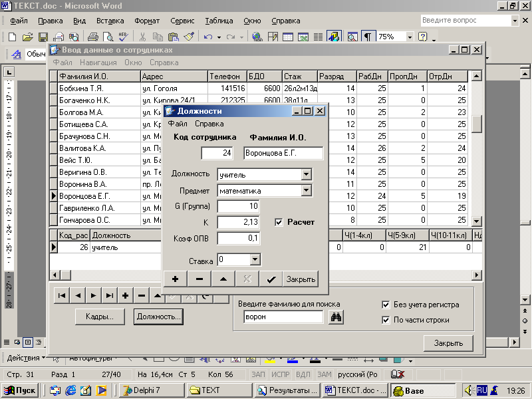Click the binoculars search icon
Screen dimensions: 532x399
click(x=336, y=318)
